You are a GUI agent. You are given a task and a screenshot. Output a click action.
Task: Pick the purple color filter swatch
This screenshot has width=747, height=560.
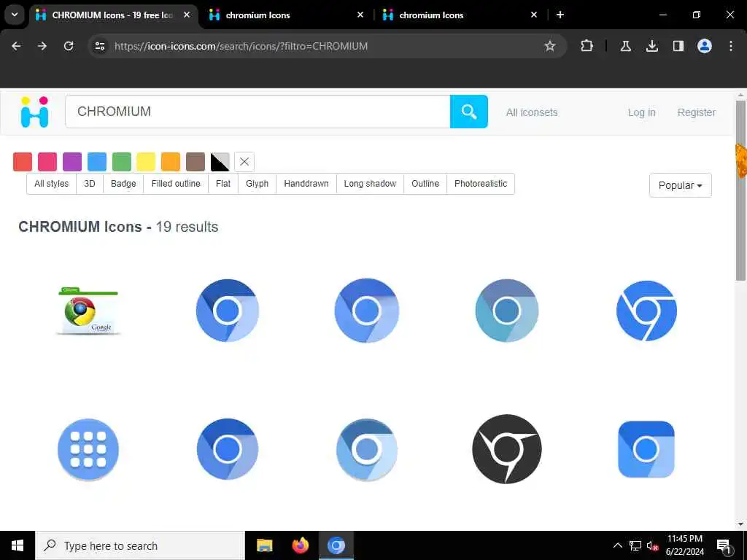pyautogui.click(x=72, y=162)
